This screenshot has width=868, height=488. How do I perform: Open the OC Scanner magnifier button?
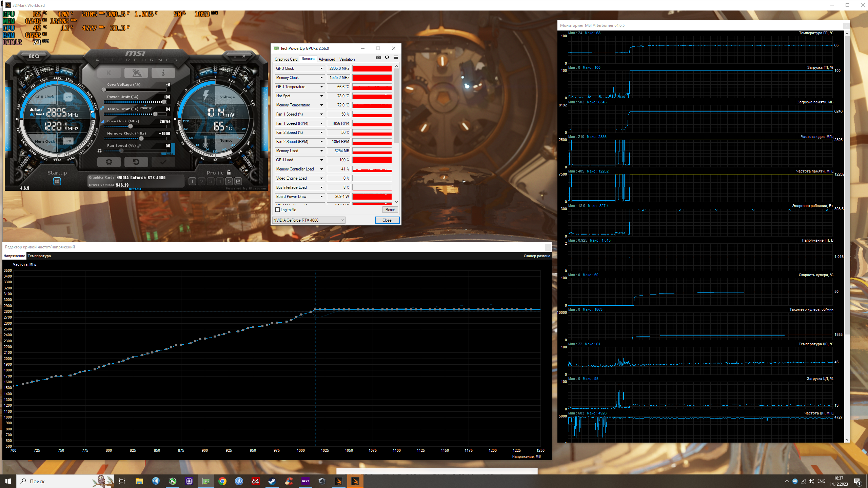coord(34,56)
